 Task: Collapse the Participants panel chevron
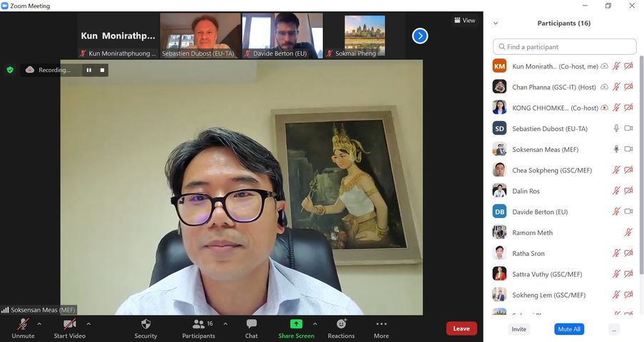click(496, 24)
